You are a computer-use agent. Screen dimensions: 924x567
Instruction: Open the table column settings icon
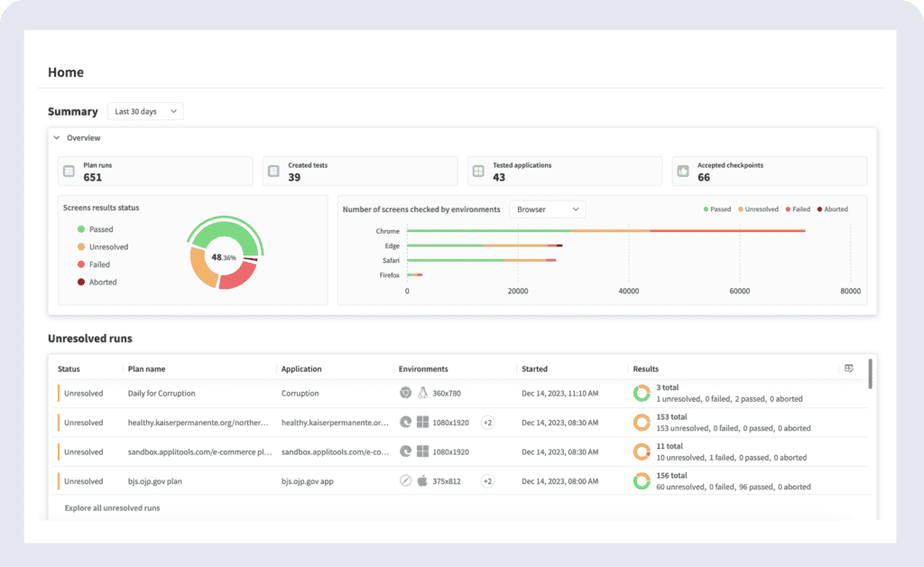coord(848,368)
